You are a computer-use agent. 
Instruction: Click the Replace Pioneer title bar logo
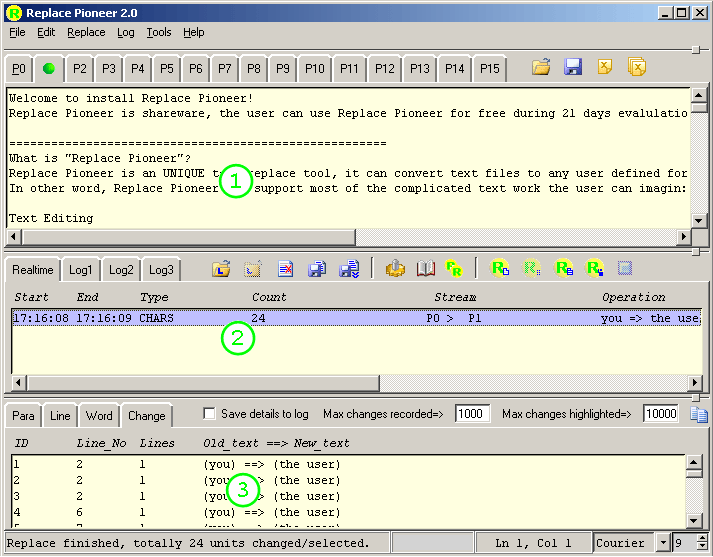[x=14, y=13]
